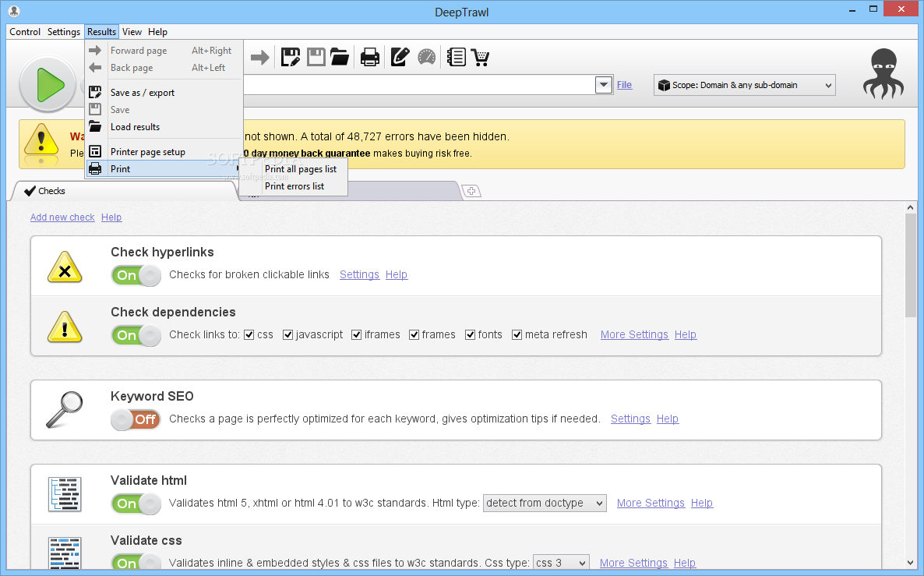Open Keyword SEO Settings link
Viewport: 924px width, 576px height.
630,419
